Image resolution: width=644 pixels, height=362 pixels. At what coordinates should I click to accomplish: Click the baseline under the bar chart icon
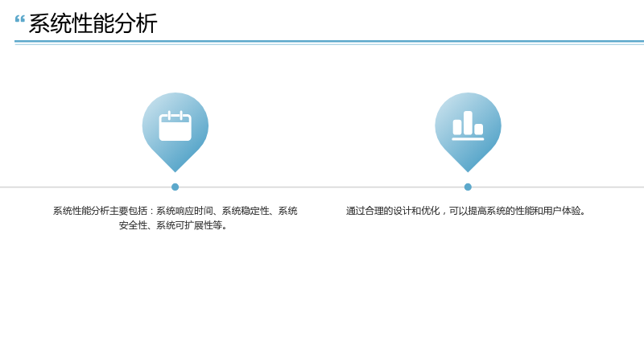pyautogui.click(x=468, y=139)
